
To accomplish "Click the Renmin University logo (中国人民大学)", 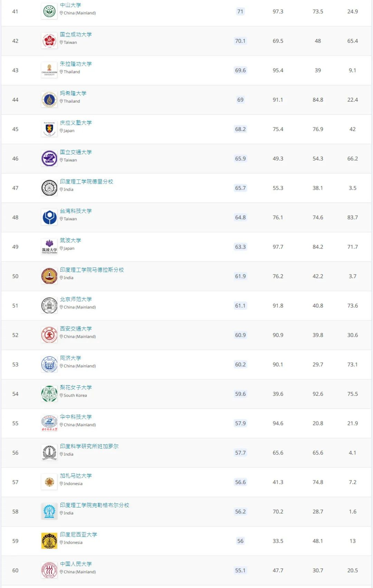I will pos(49,570).
